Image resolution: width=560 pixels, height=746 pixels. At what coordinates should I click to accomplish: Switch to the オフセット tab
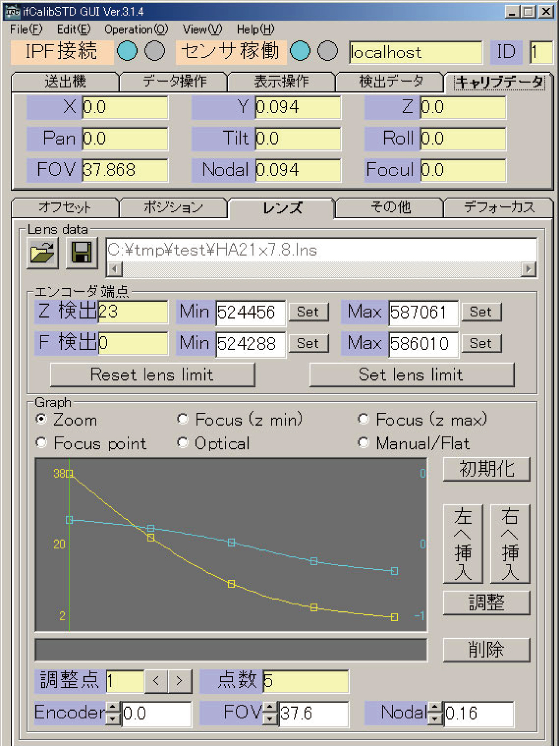pyautogui.click(x=65, y=208)
